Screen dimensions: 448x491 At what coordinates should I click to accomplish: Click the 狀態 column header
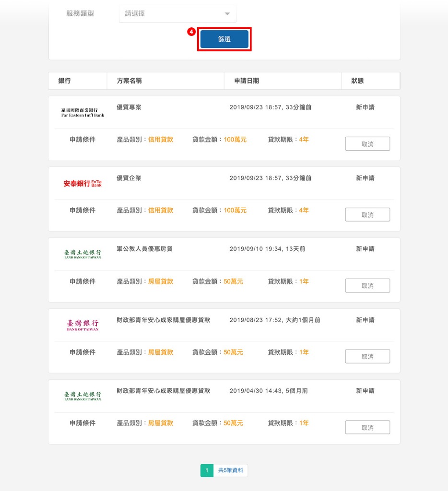click(357, 81)
